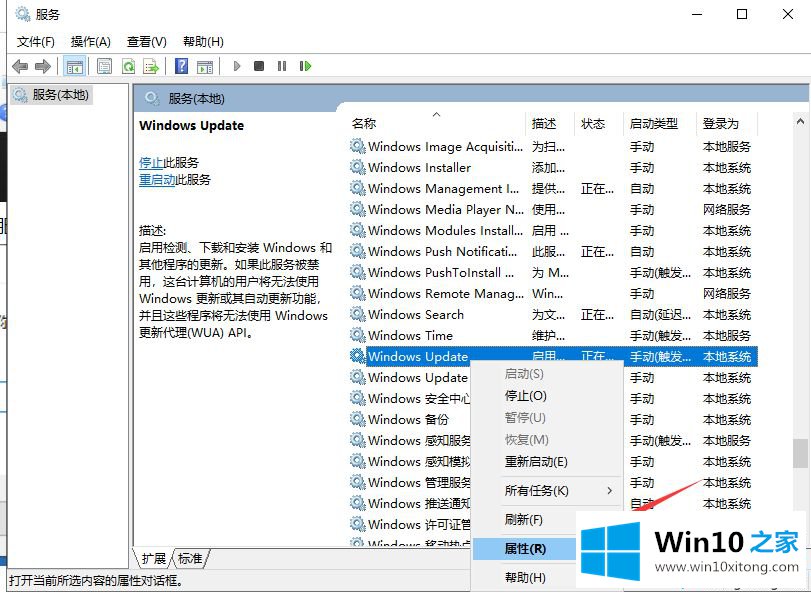This screenshot has width=811, height=593.
Task: Open the 文件(F) menu
Action: tap(36, 42)
